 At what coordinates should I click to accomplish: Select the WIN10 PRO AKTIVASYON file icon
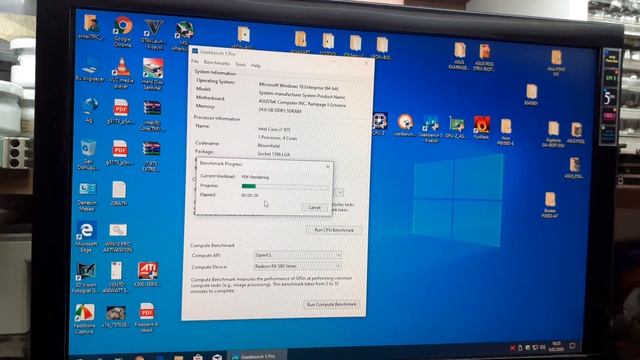point(118,238)
